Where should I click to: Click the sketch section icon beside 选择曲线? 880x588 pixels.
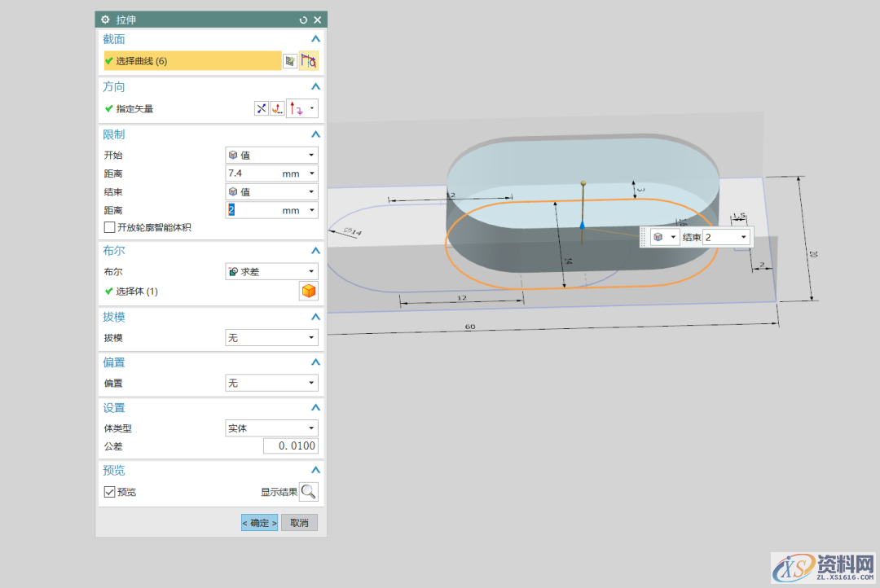[289, 61]
